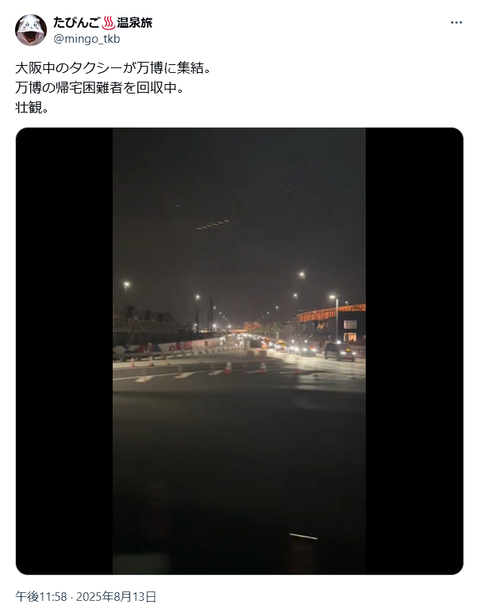480x616 pixels.
Task: Click the right black letterbox of video
Action: (414, 351)
